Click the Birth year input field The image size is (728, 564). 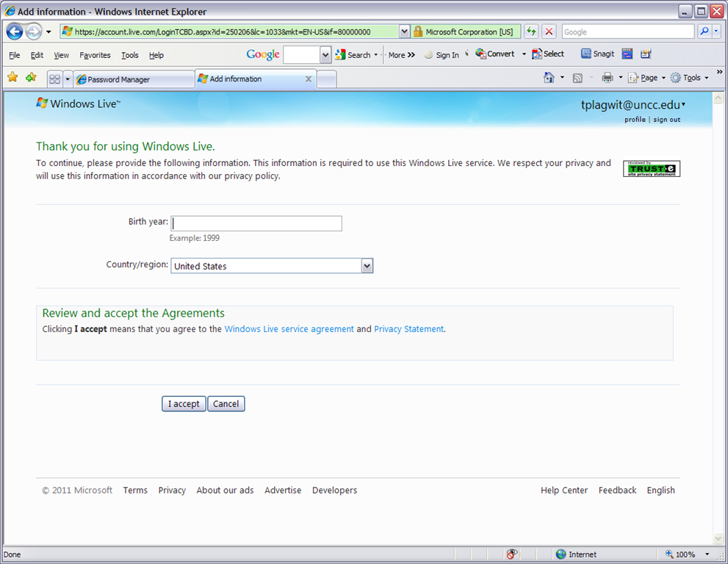[x=256, y=223]
